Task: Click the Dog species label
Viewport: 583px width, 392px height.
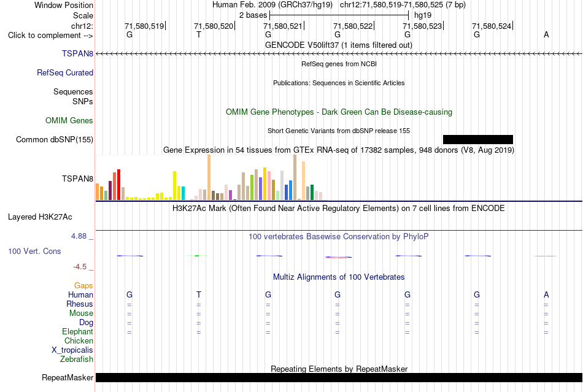Action: (x=86, y=323)
